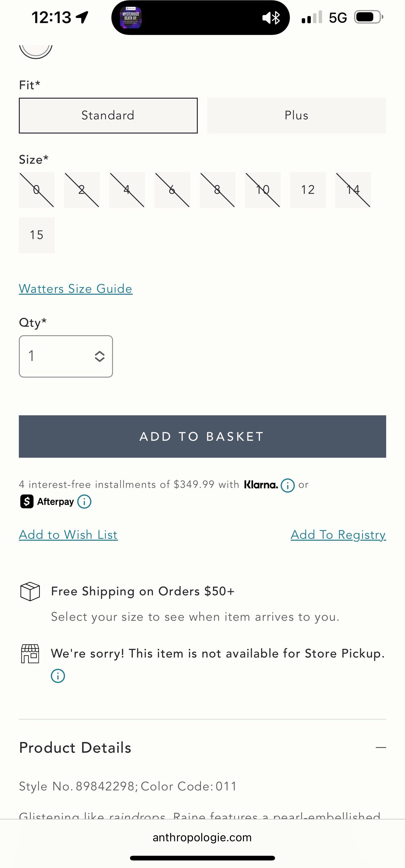Image resolution: width=405 pixels, height=868 pixels.
Task: Click Add to Wish List
Action: pyautogui.click(x=68, y=535)
